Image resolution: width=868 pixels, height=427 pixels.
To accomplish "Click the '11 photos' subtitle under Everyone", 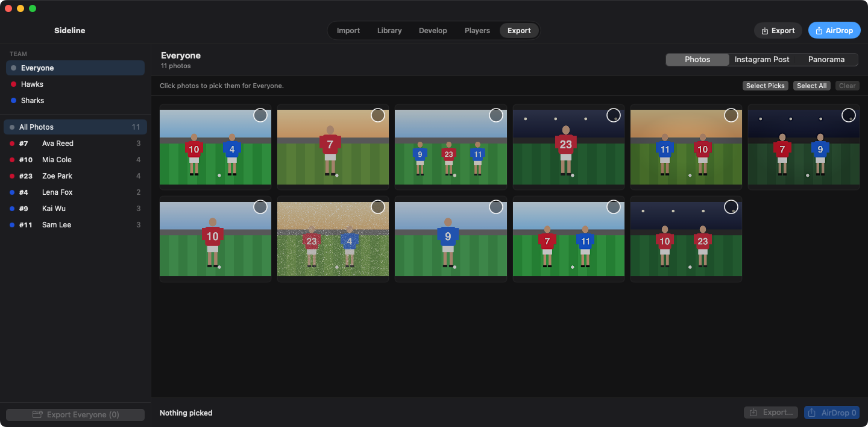I will (176, 66).
